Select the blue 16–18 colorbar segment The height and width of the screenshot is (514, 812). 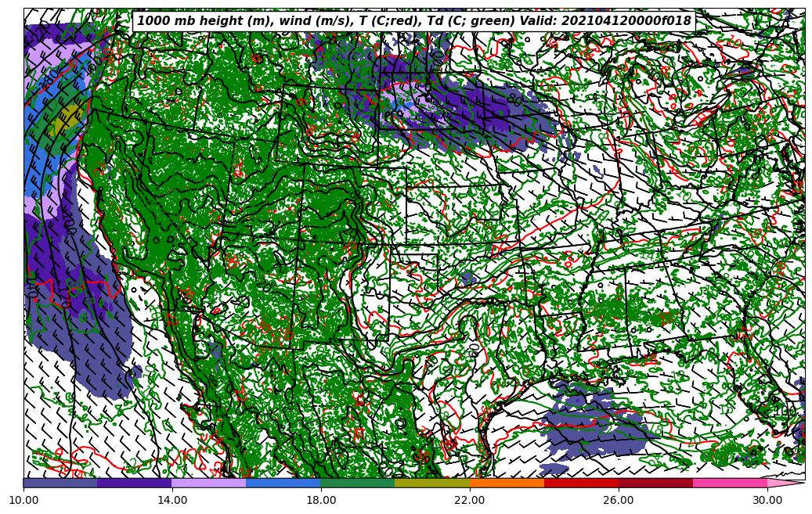pos(283,483)
